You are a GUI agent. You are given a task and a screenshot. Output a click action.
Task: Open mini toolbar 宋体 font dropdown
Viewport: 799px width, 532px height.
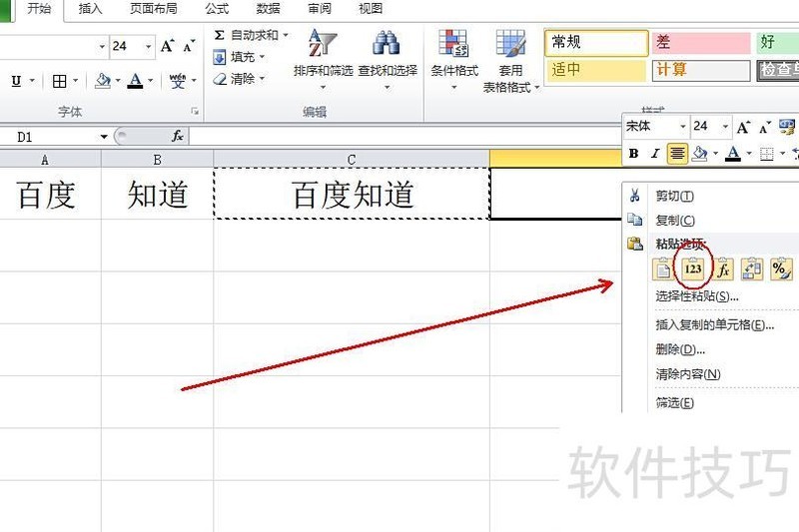click(683, 126)
